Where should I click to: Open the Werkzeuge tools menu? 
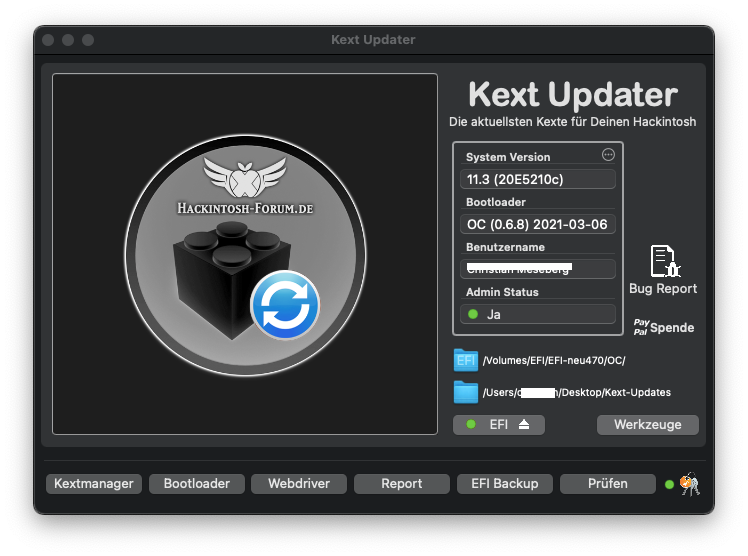point(648,424)
